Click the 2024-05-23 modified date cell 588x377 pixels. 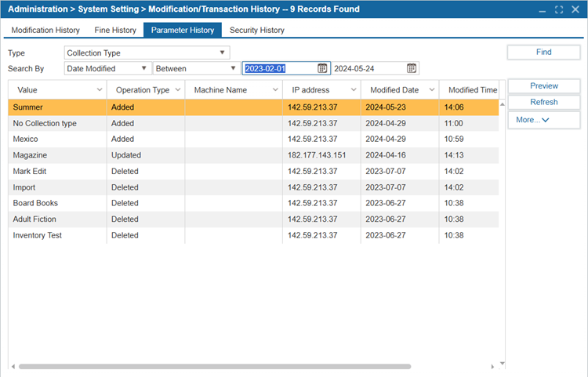click(400, 107)
